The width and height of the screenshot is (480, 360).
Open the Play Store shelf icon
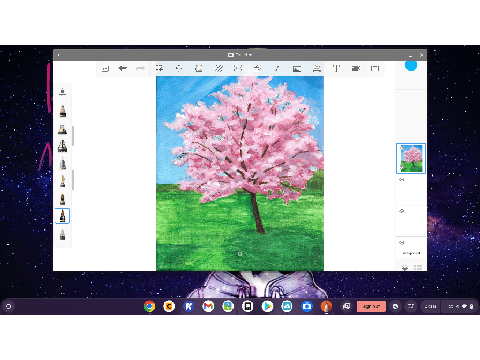click(267, 306)
